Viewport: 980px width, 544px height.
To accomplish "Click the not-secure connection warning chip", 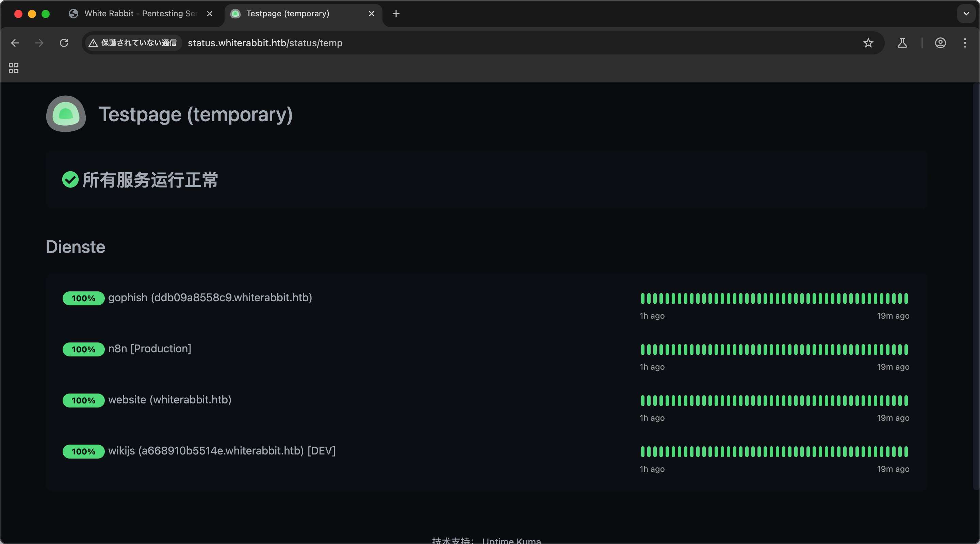I will [x=133, y=43].
